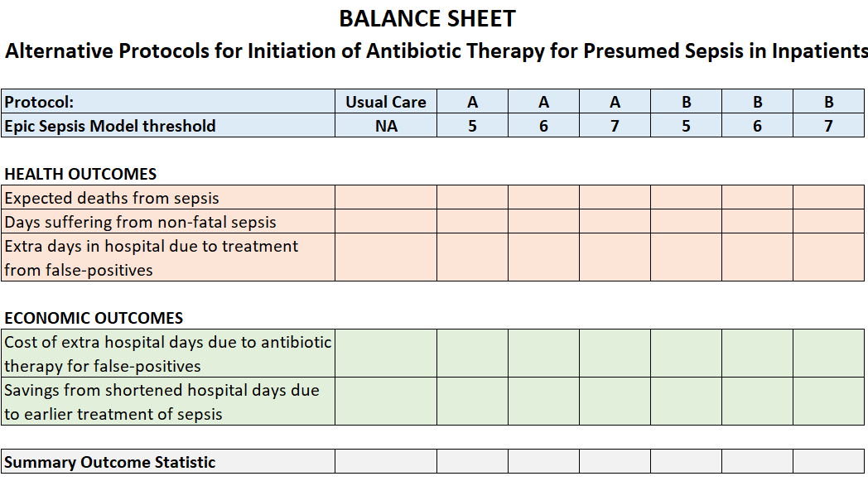This screenshot has height=481, width=868.
Task: Click the HEALTH OUTCOMES section heading
Action: [x=80, y=175]
